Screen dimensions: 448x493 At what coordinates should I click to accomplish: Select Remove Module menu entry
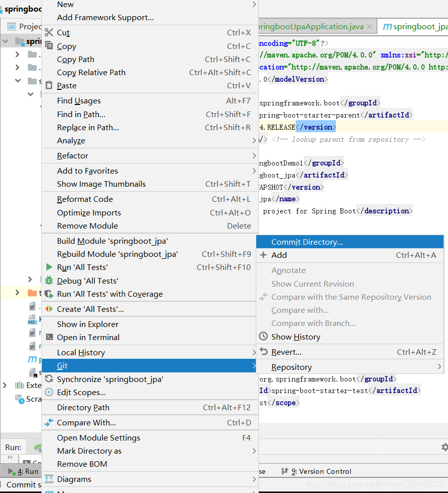[150, 226]
